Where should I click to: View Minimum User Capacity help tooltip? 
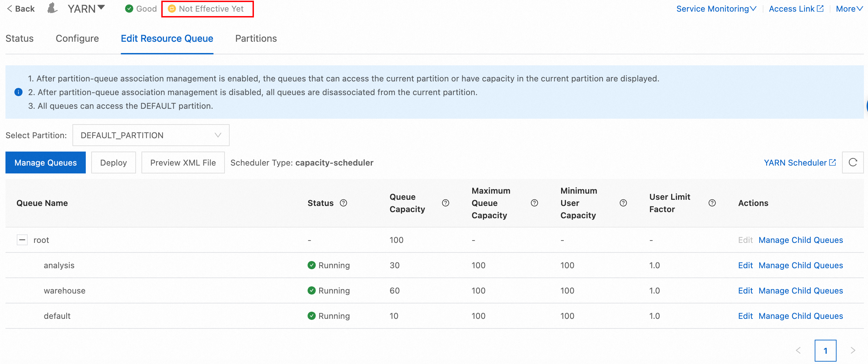tap(623, 203)
